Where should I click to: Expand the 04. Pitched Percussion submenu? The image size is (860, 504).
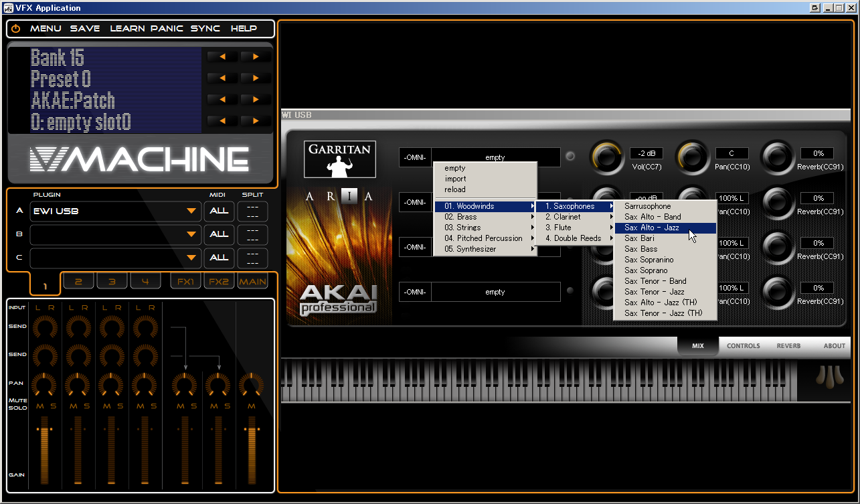[x=485, y=238]
